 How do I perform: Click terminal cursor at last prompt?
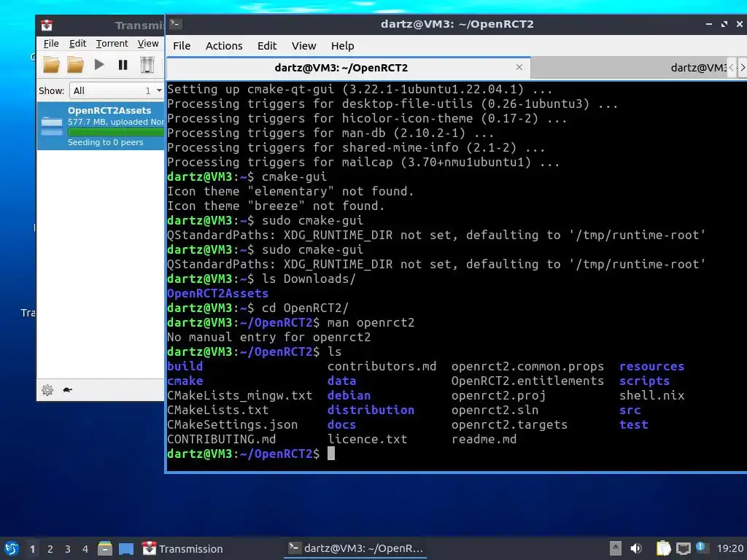[331, 454]
